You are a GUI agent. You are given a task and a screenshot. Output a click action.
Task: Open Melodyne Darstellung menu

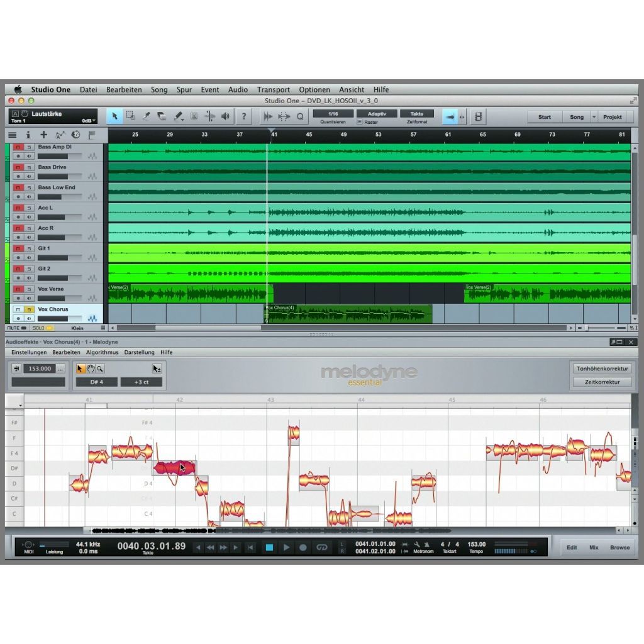(x=139, y=352)
